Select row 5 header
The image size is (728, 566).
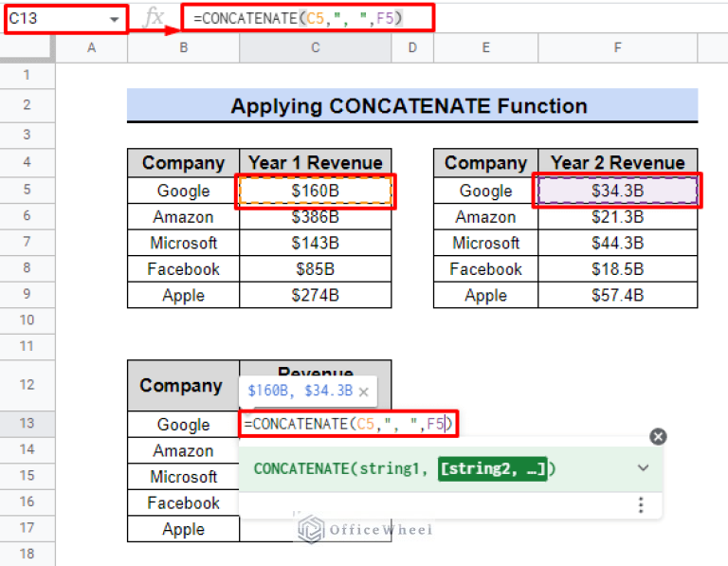click(x=27, y=190)
